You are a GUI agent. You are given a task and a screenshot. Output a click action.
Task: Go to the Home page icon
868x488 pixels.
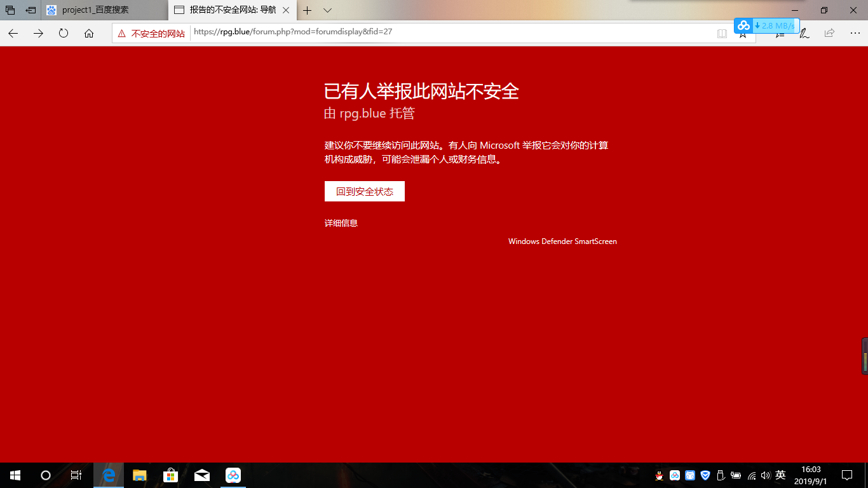pos(89,33)
